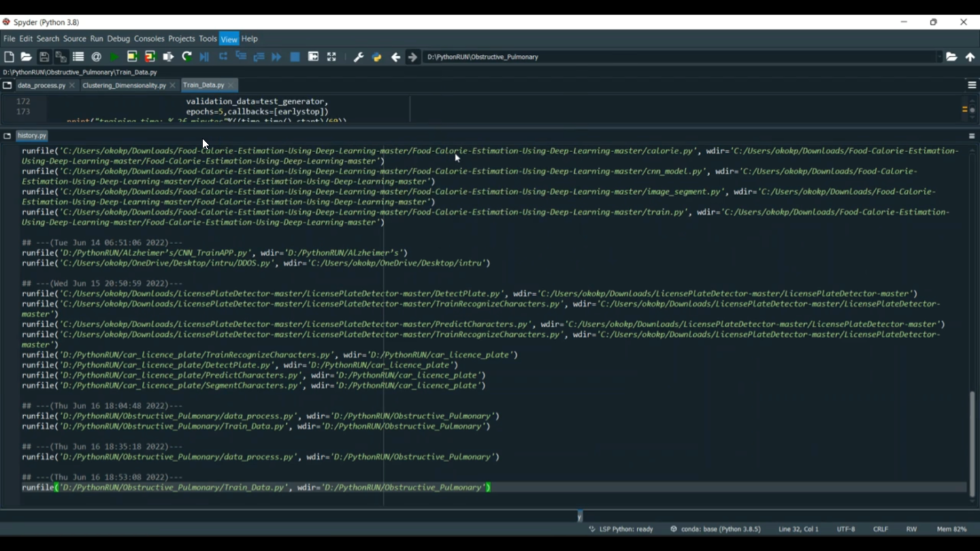The height and width of the screenshot is (551, 980).
Task: Expand the working directory path dropdown
Action: (939, 57)
